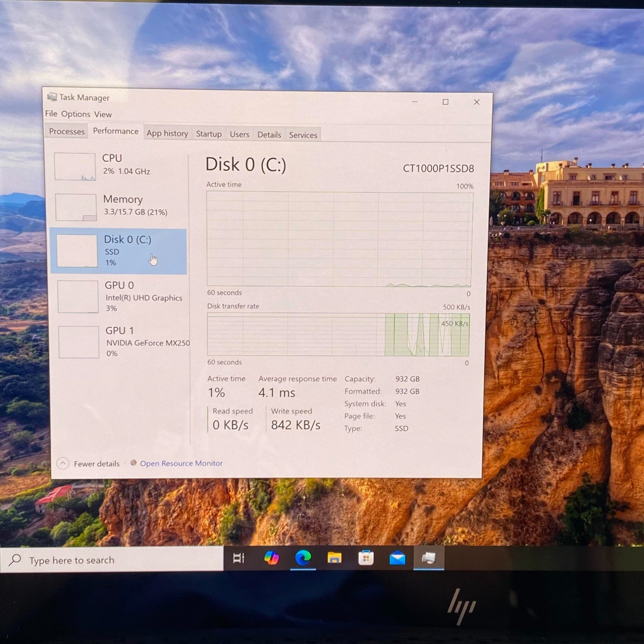Image resolution: width=644 pixels, height=644 pixels.
Task: Select GPU 1 NVIDIA GeForce MX250
Action: coord(122,342)
